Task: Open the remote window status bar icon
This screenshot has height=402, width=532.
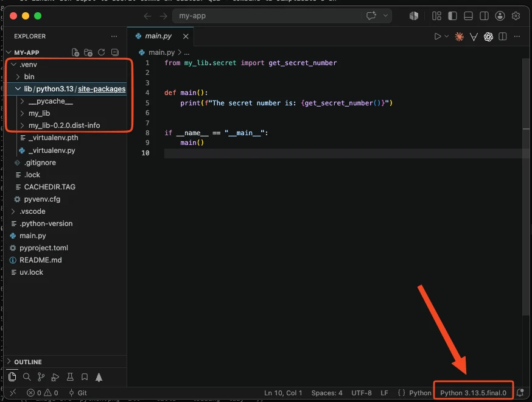Action: click(13, 393)
